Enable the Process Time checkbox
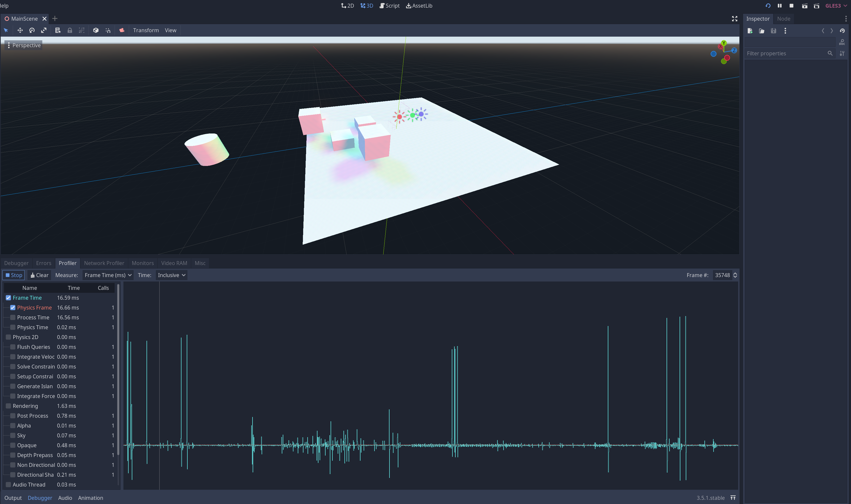The width and height of the screenshot is (851, 504). 13,318
